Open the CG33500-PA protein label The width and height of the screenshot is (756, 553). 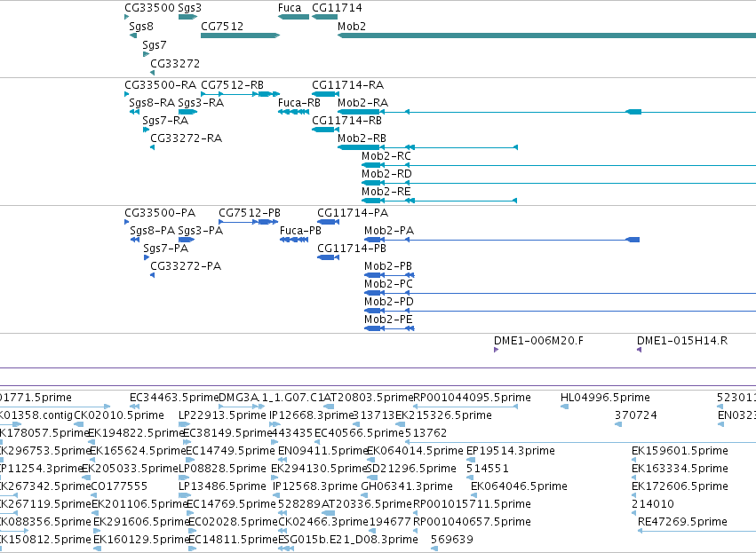coord(160,213)
